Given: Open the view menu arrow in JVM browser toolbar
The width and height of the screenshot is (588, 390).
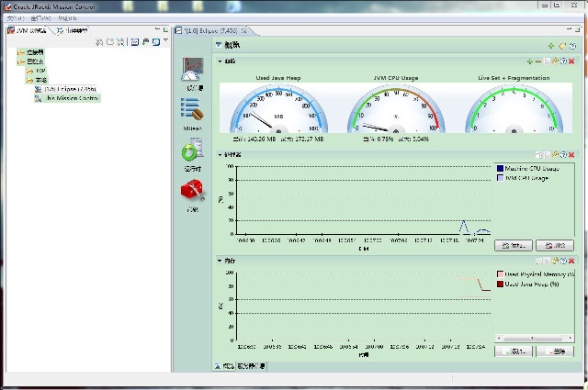Looking at the screenshot, I should 165,40.
